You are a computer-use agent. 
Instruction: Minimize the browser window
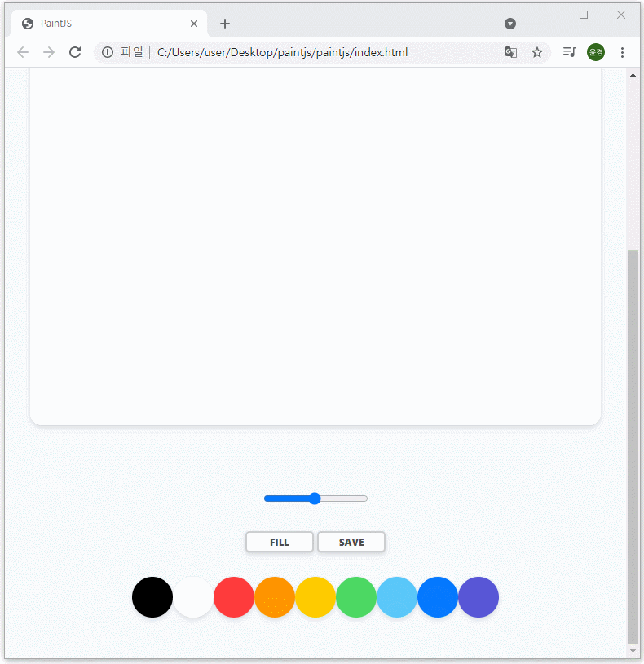pos(546,15)
